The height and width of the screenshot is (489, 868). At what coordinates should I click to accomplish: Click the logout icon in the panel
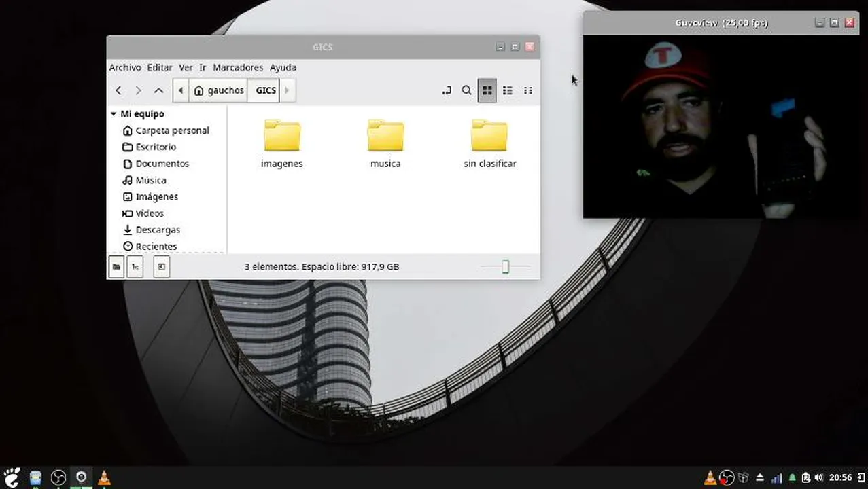[x=861, y=477]
